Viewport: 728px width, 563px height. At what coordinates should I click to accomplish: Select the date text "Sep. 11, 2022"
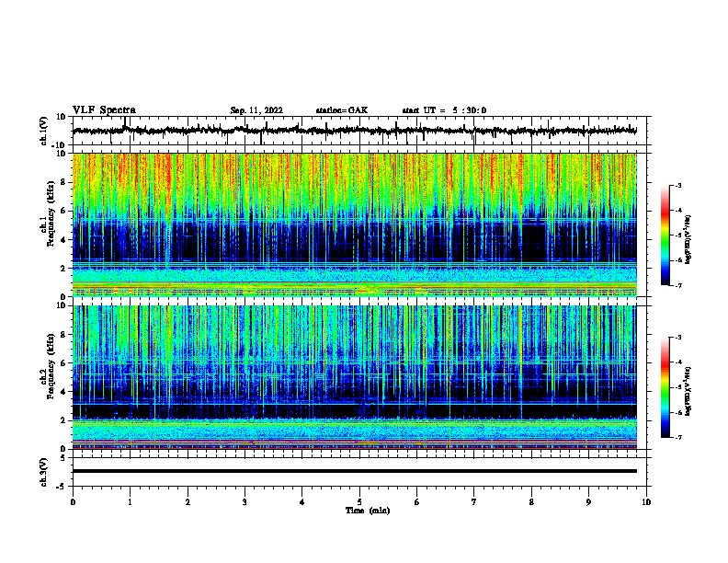[x=256, y=110]
